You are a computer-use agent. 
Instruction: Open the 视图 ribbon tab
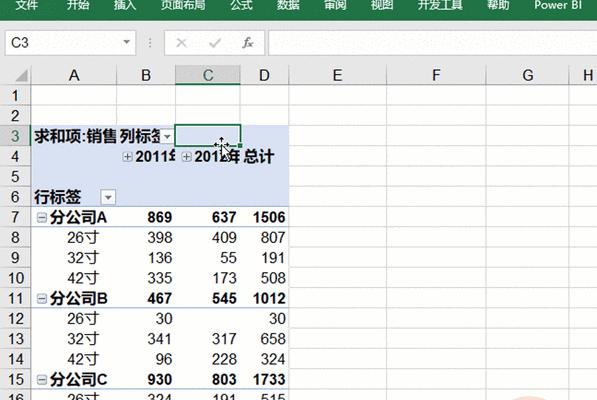tap(382, 5)
